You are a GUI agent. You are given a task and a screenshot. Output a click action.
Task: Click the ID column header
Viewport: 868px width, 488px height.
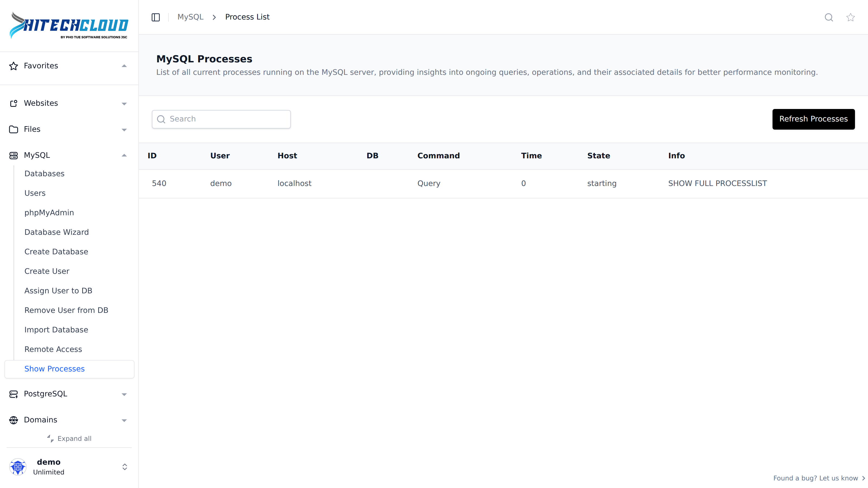coord(152,156)
